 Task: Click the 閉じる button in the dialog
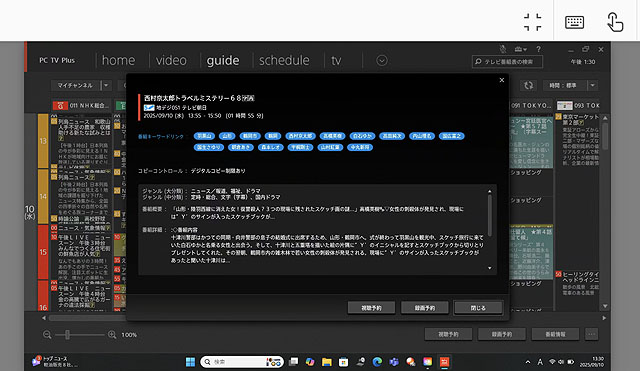point(478,308)
